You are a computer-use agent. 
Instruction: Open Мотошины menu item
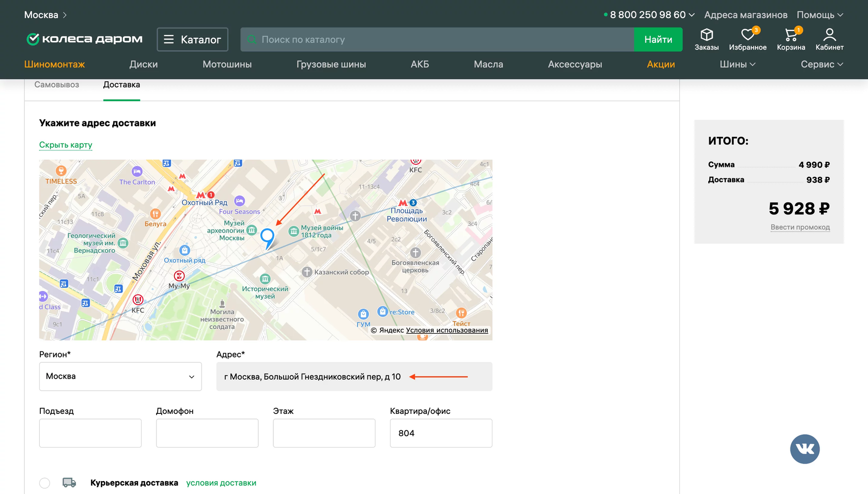click(227, 64)
